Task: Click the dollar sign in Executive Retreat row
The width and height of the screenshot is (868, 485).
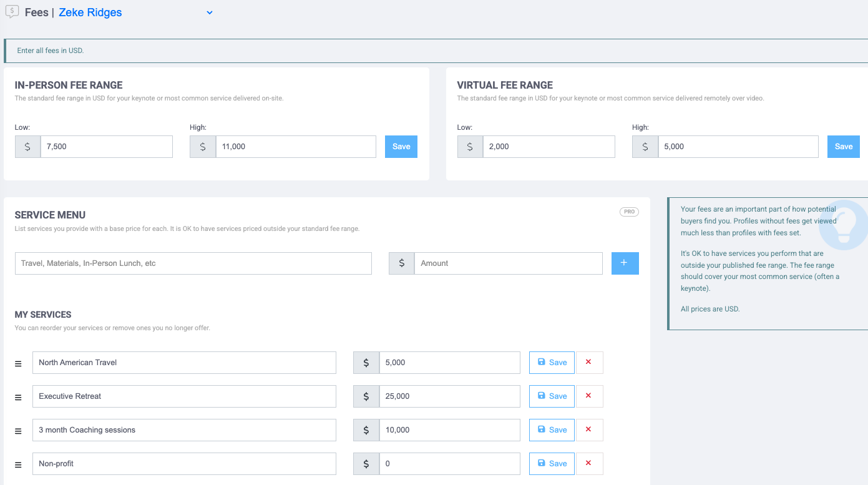Action: 366,396
